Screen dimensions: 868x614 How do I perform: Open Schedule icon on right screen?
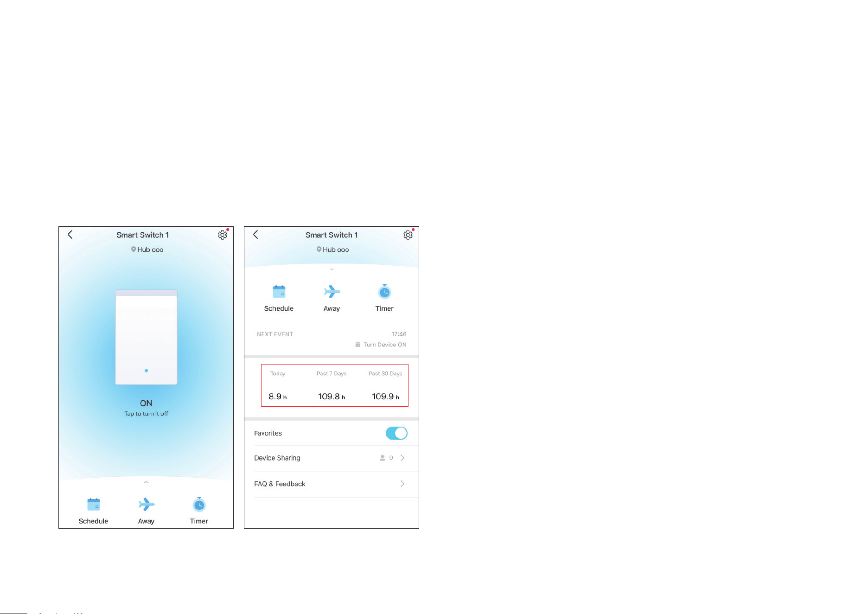279,292
